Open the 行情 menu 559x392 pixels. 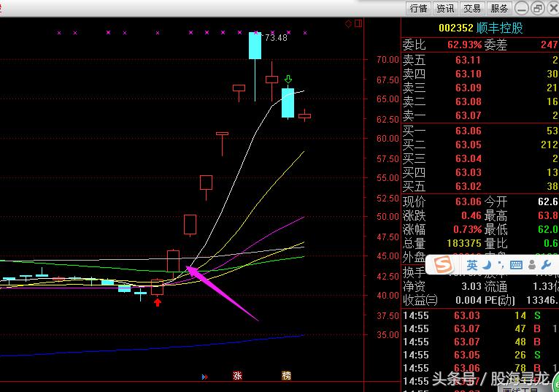pos(418,8)
